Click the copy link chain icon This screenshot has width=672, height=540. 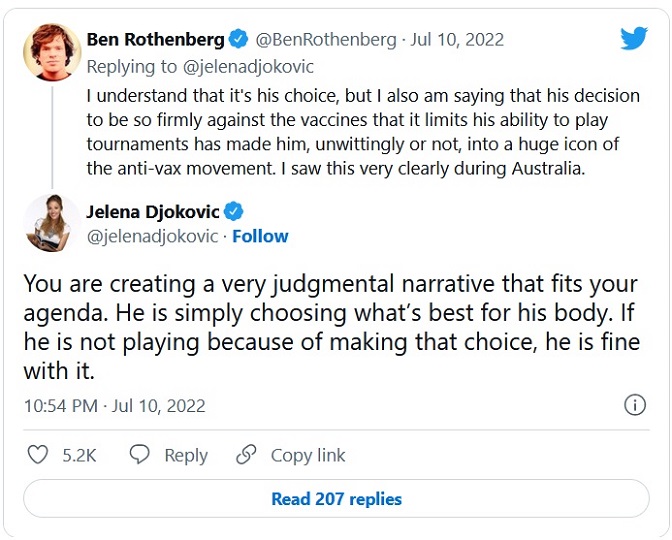[246, 455]
